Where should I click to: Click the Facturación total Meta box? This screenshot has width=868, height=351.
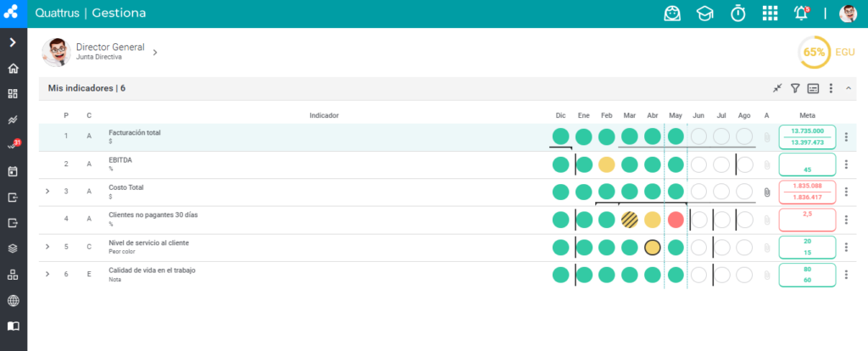coord(807,136)
